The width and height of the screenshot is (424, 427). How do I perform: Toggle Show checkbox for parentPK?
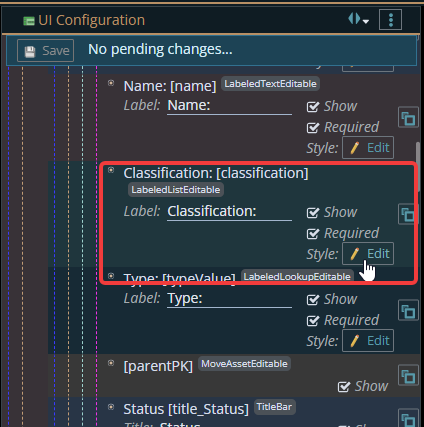click(x=344, y=387)
